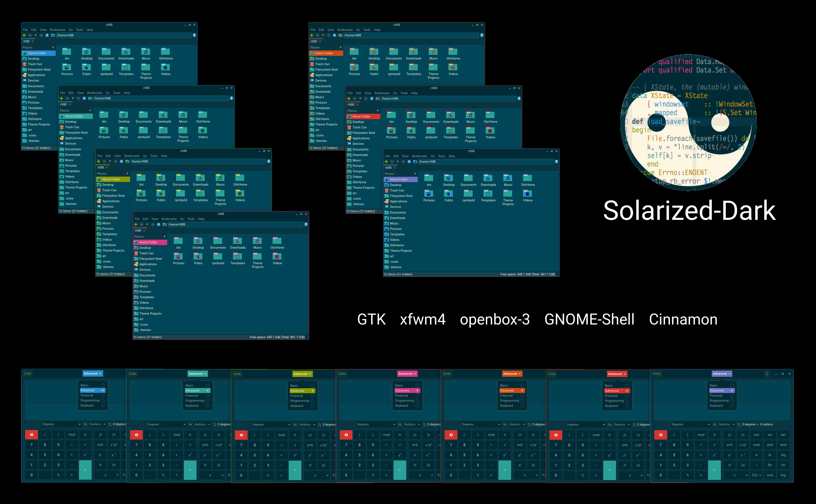Select the Basic mode radio in the violet calculator

click(732, 385)
